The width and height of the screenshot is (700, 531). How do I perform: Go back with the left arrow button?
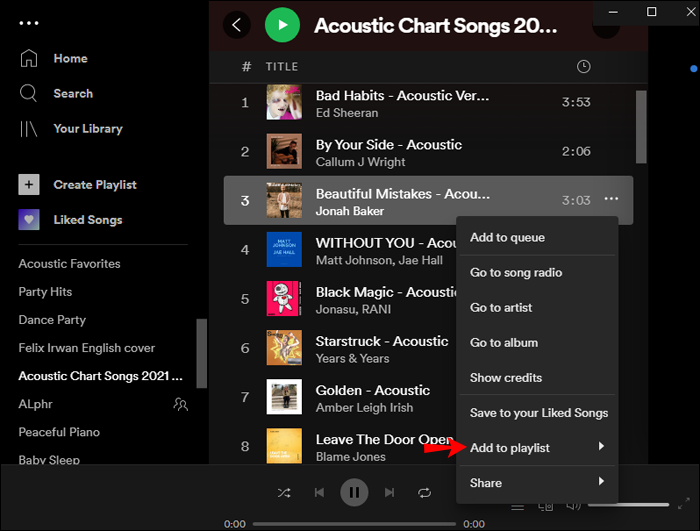(237, 25)
